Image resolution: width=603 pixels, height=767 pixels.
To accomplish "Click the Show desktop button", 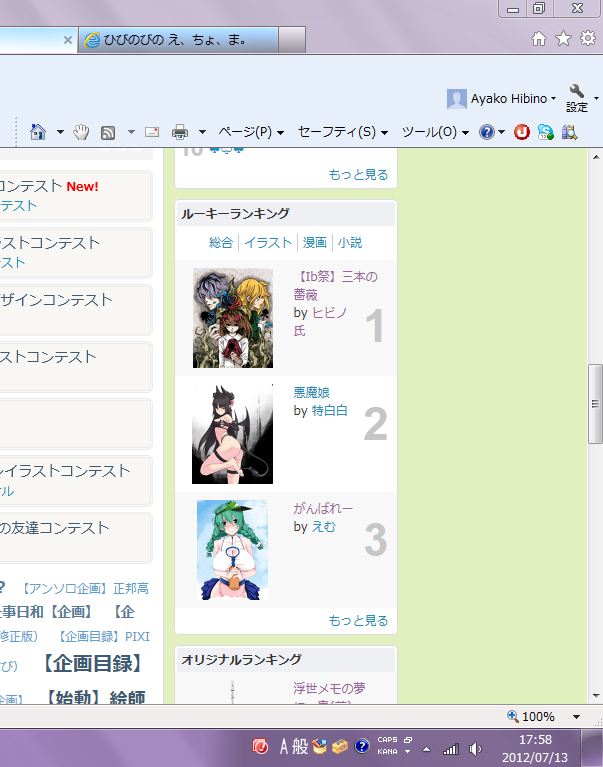I will pos(592,748).
